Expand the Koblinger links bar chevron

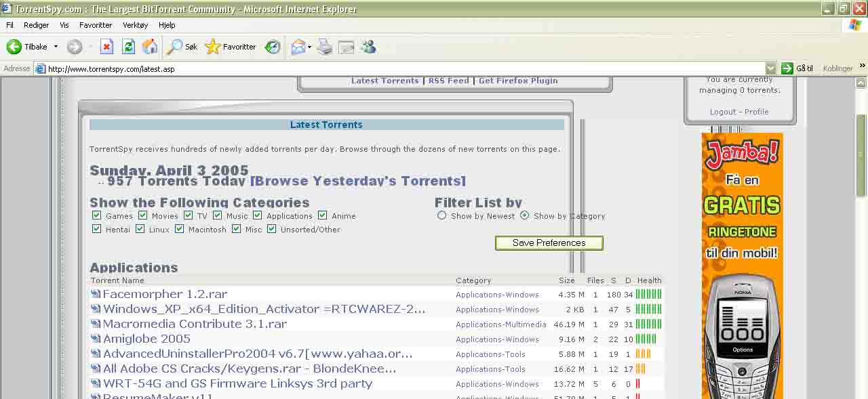coord(863,66)
